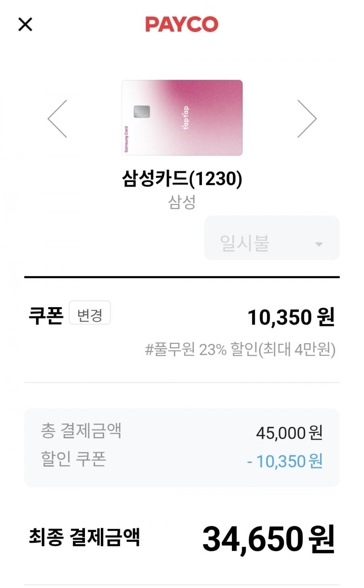Tap the PAYCO logo at top

pyautogui.click(x=182, y=24)
